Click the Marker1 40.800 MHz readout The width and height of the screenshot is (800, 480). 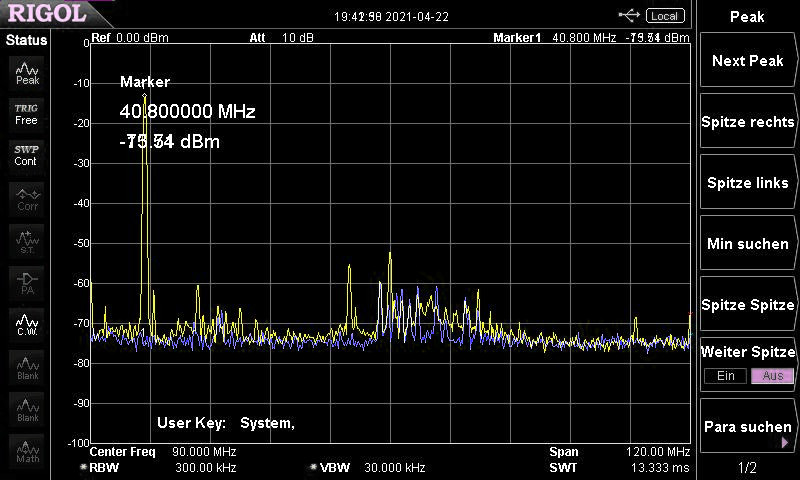tap(591, 38)
